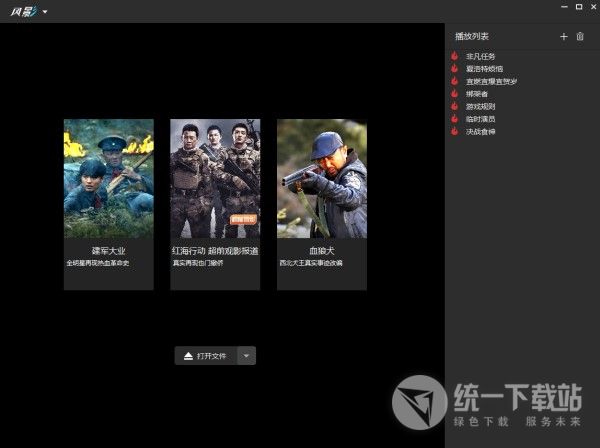Choose 临时演员 in the playlist
This screenshot has height=448, width=600.
(x=480, y=119)
